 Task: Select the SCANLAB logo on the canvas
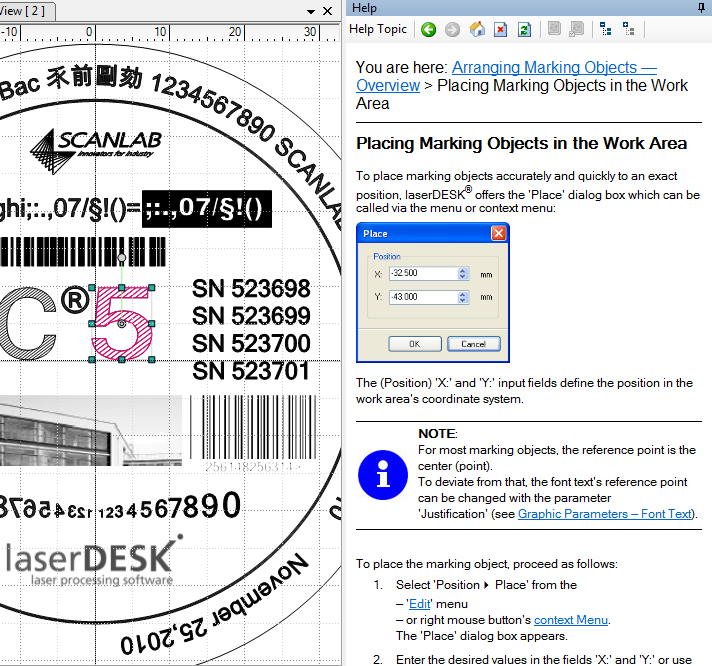pos(96,150)
